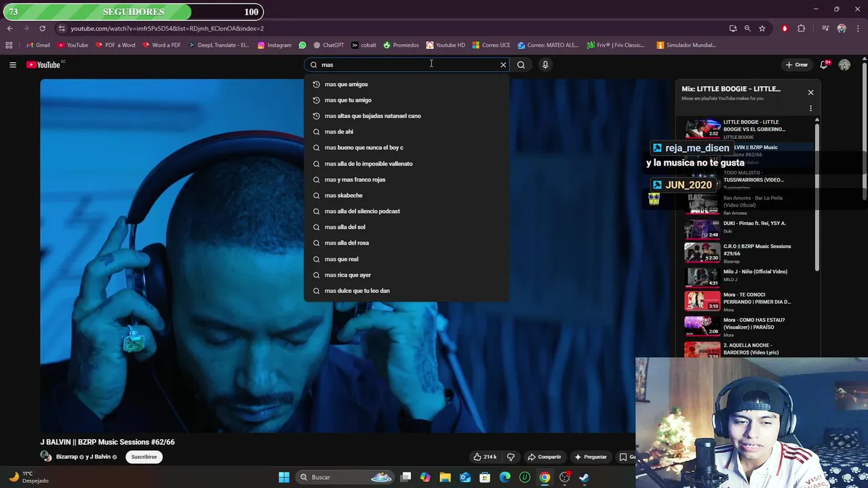Open Microsoft Edge from the taskbar
Viewport: 868px width, 488px height.
[505, 477]
